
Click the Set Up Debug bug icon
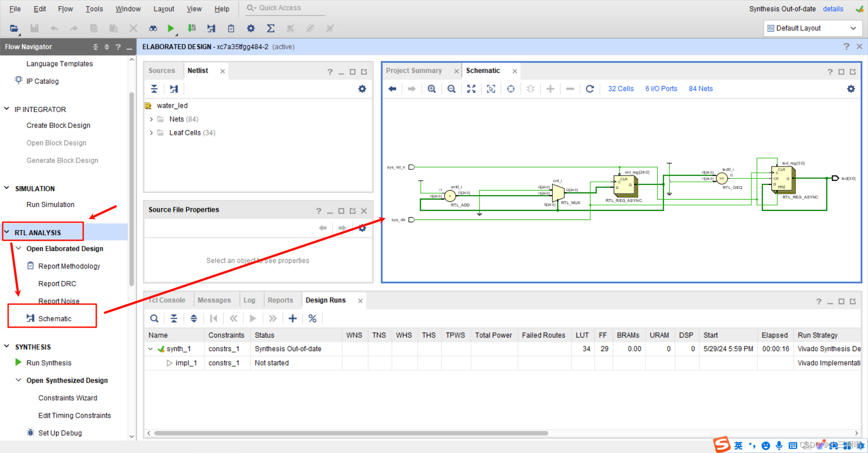point(30,432)
